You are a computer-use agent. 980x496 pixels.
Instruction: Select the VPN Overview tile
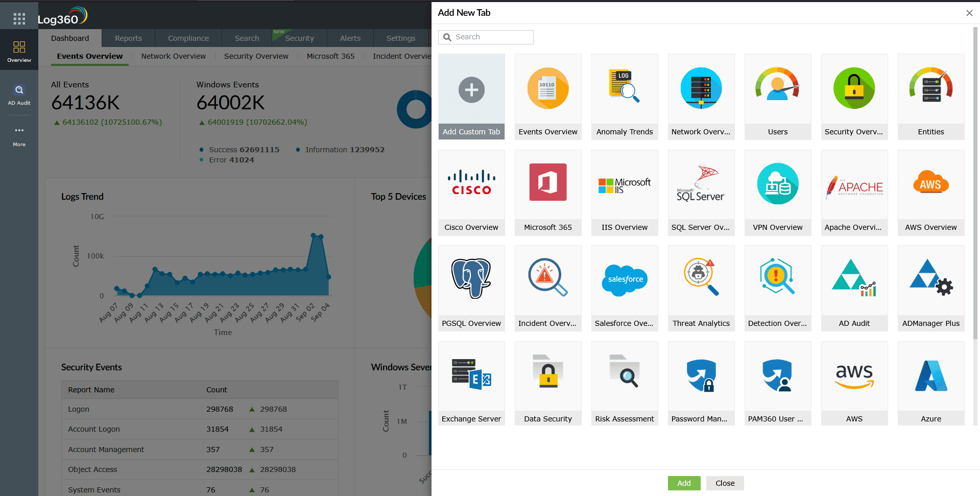coord(777,193)
